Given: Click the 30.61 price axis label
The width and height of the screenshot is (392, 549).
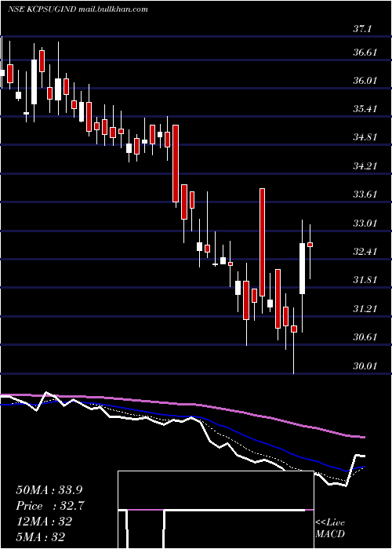Looking at the screenshot, I should coord(365,337).
